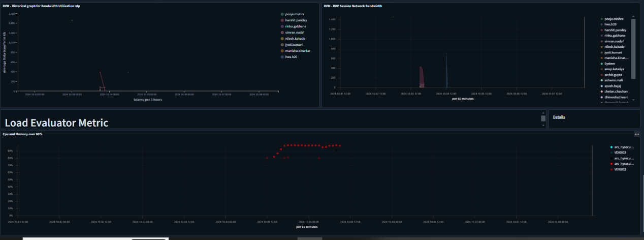Select nilesh.kakade in Historical graph legend
Viewport: 644px width, 240px height.
coord(295,39)
